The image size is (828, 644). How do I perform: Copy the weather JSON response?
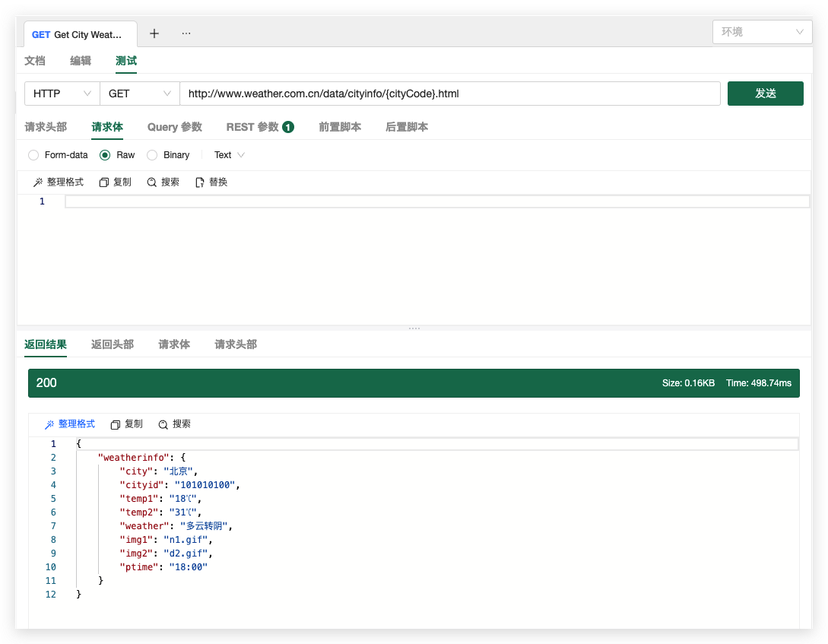[x=125, y=424]
